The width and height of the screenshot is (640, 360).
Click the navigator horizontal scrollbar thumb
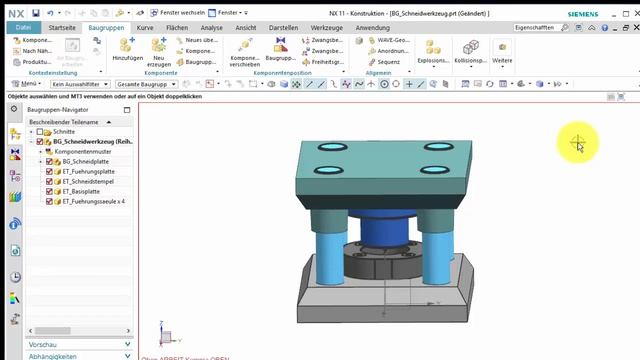click(53, 331)
